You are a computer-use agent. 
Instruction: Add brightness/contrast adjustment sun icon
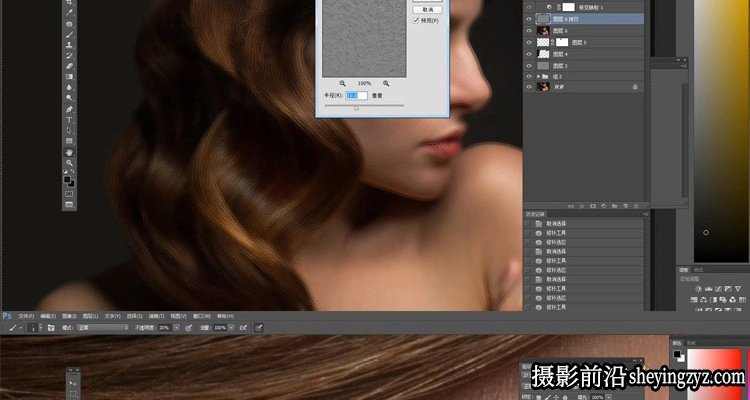coord(698,289)
